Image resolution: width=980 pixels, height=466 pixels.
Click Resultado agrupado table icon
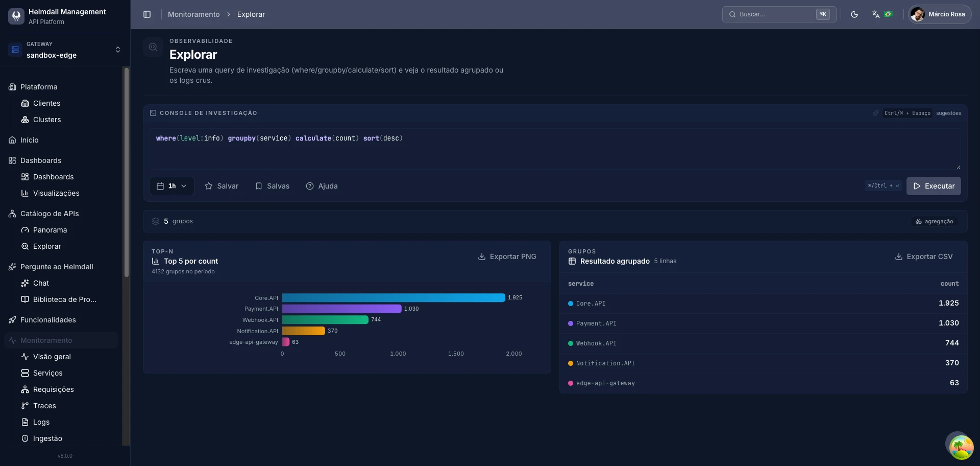click(x=572, y=261)
